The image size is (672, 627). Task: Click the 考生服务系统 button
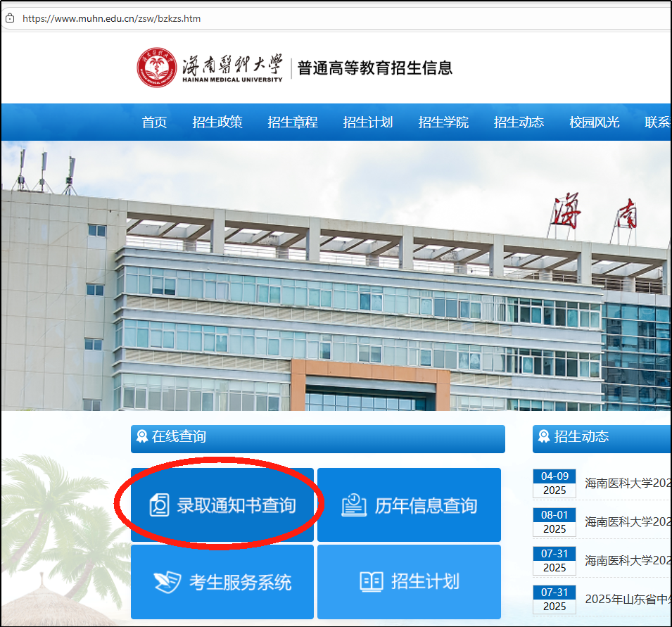[222, 582]
